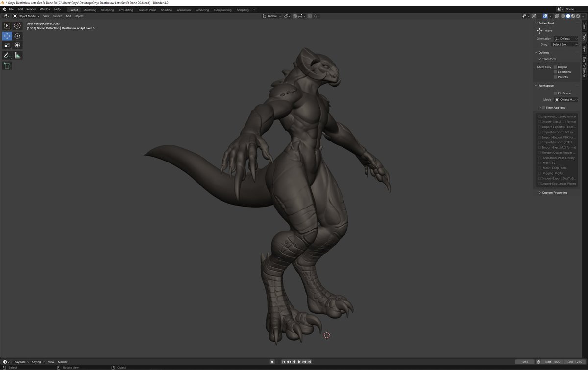This screenshot has height=370, width=588.
Task: Switch to solid viewport shading
Action: point(568,16)
